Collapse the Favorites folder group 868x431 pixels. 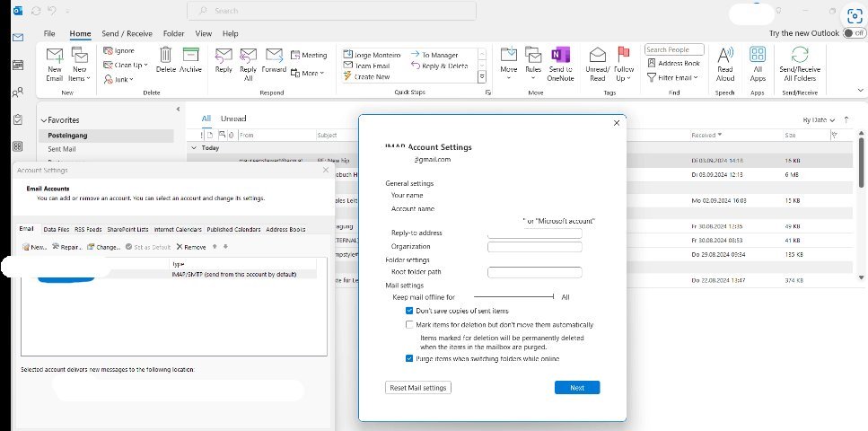click(44, 120)
